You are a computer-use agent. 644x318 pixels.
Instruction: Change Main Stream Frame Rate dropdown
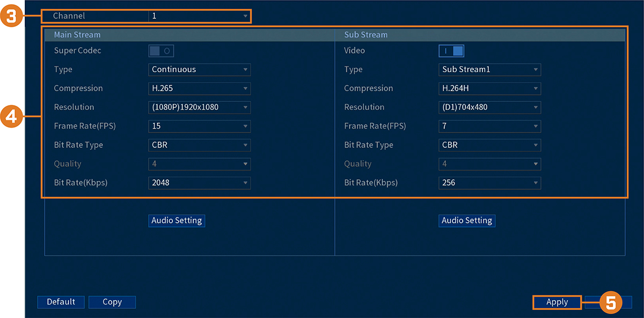click(x=200, y=126)
